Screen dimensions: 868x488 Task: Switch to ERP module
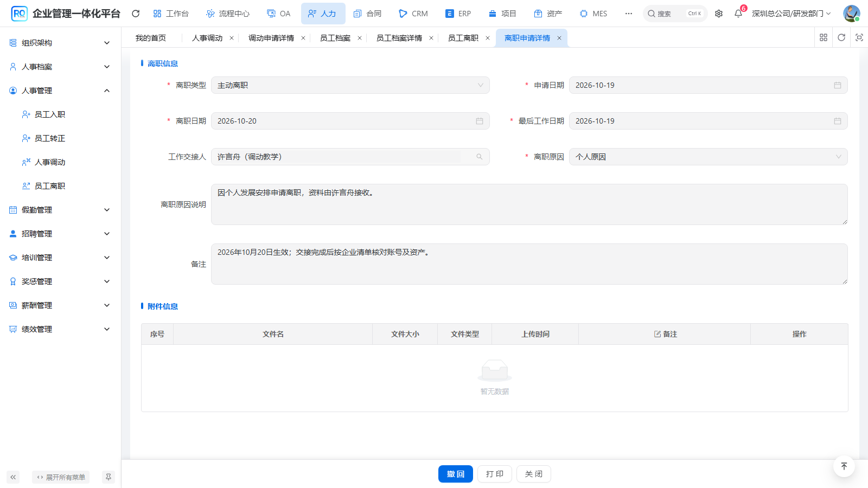pyautogui.click(x=458, y=14)
